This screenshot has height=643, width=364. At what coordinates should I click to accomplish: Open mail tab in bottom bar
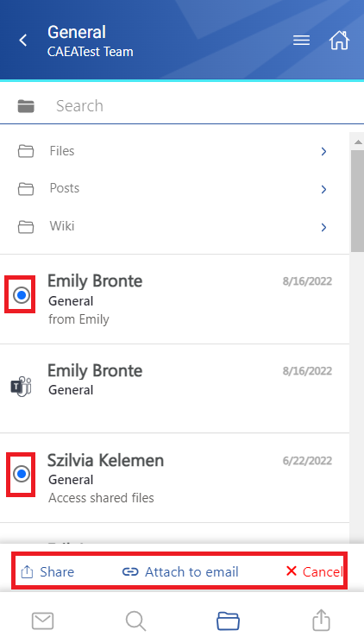[42, 621]
